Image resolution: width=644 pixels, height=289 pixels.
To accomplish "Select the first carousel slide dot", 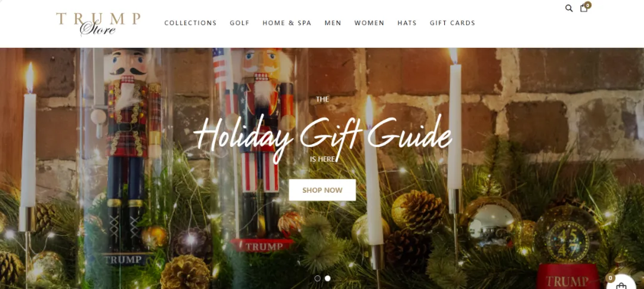I will (317, 278).
